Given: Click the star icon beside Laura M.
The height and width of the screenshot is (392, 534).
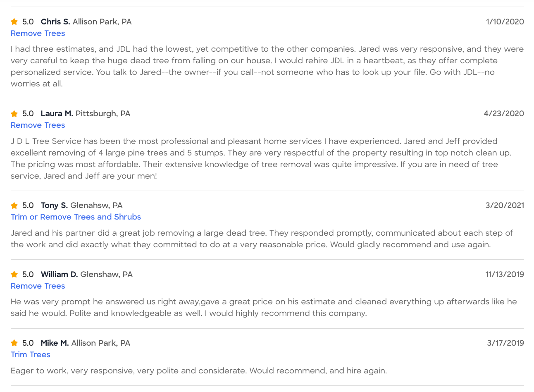Looking at the screenshot, I should [x=14, y=114].
